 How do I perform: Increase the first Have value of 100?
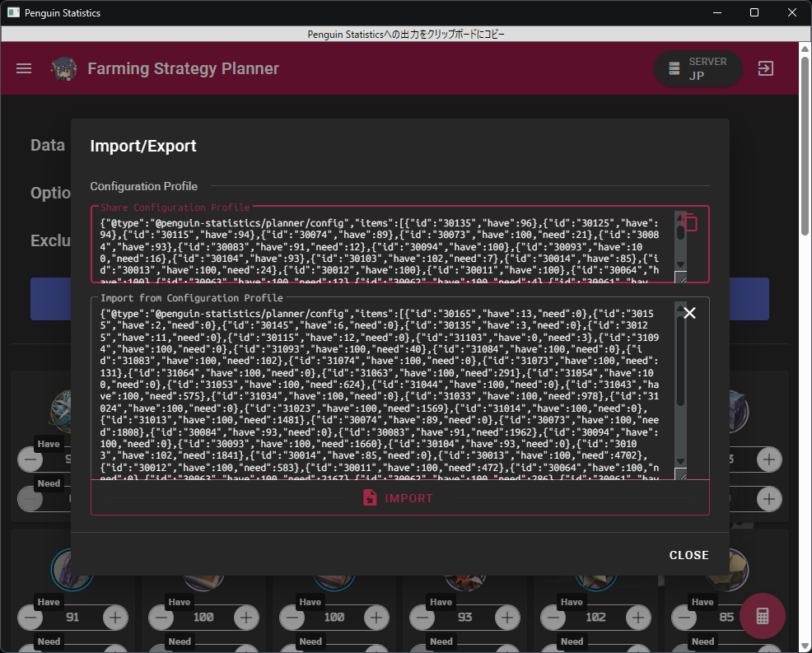coord(246,618)
